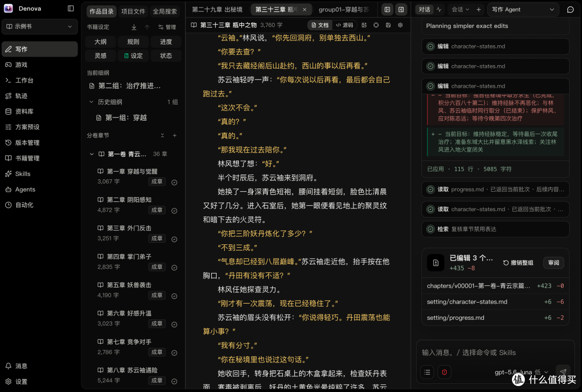Collapse the 历史细纲 section
Image resolution: width=582 pixels, height=392 pixels.
point(91,102)
